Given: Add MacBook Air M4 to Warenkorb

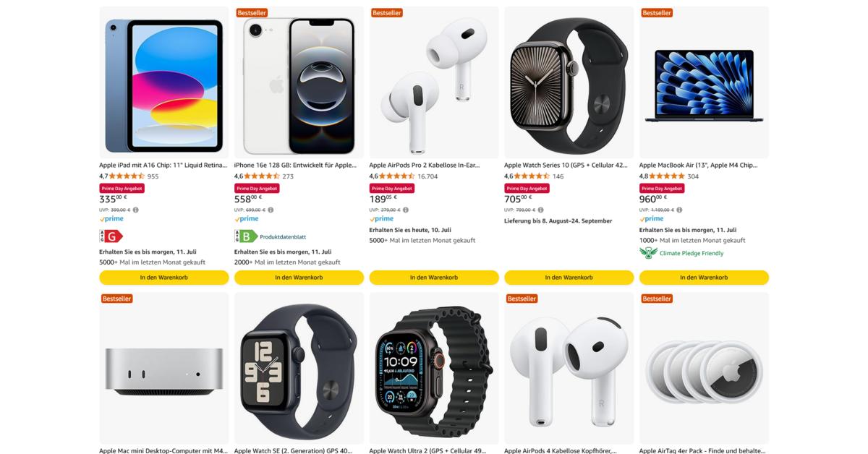Looking at the screenshot, I should click(704, 278).
